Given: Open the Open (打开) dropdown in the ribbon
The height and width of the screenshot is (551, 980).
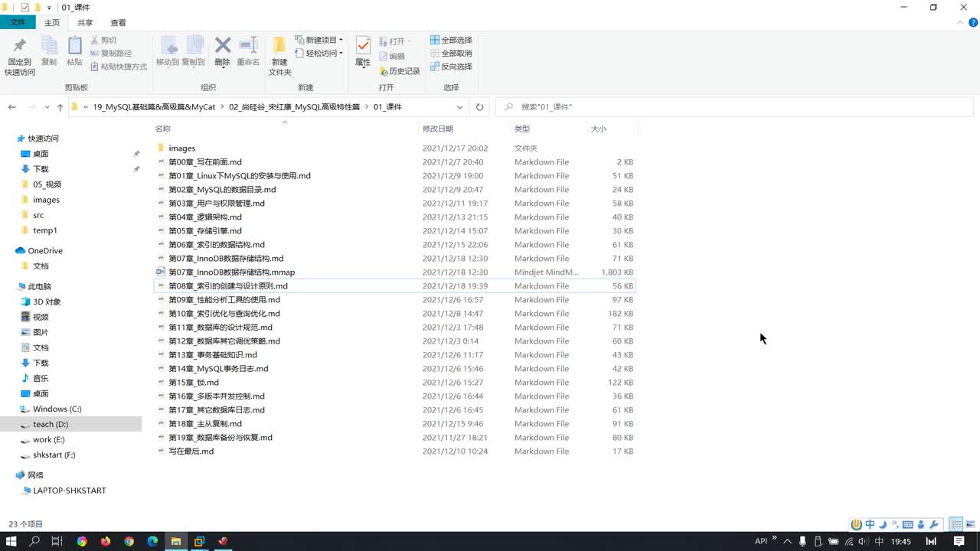Looking at the screenshot, I should (x=395, y=41).
